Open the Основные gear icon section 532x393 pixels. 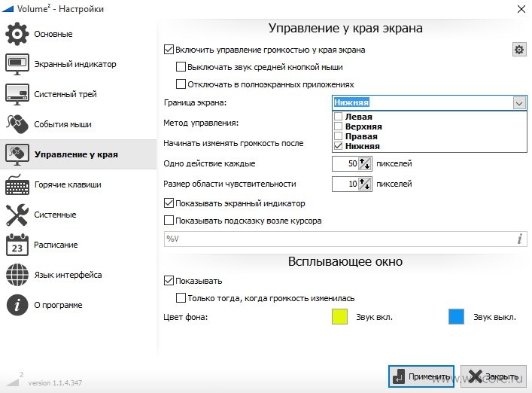(17, 34)
